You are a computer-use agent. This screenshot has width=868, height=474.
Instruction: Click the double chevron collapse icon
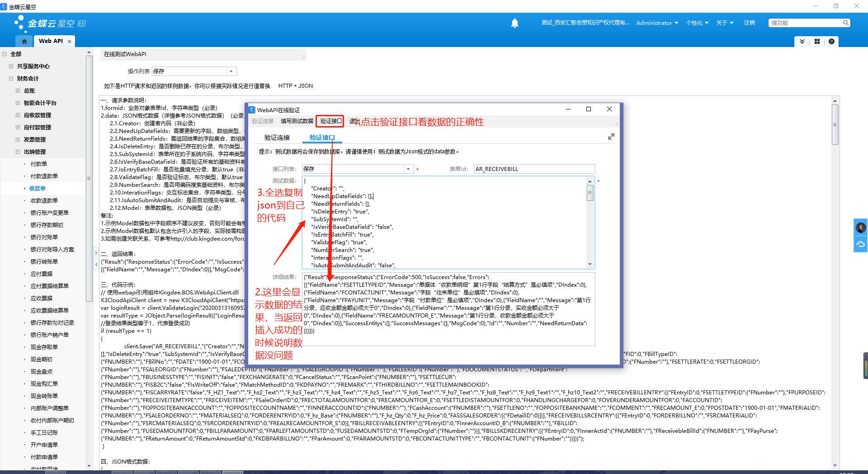802,41
